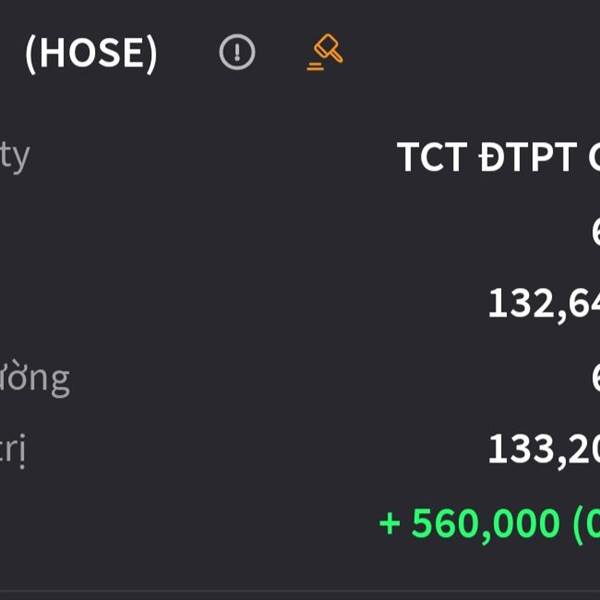Tap the value beside the 'trị' label
Image resolution: width=600 pixels, height=600 pixels.
pos(543,450)
